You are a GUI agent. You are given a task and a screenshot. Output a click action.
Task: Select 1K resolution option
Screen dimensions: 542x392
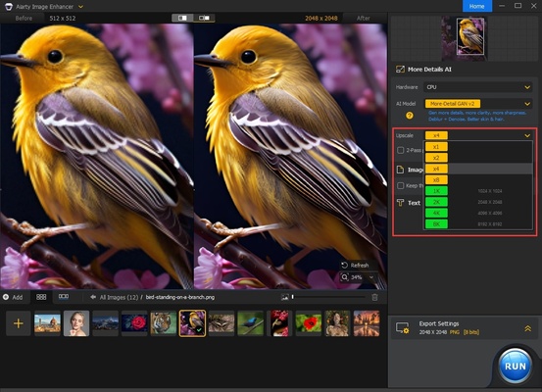click(436, 191)
